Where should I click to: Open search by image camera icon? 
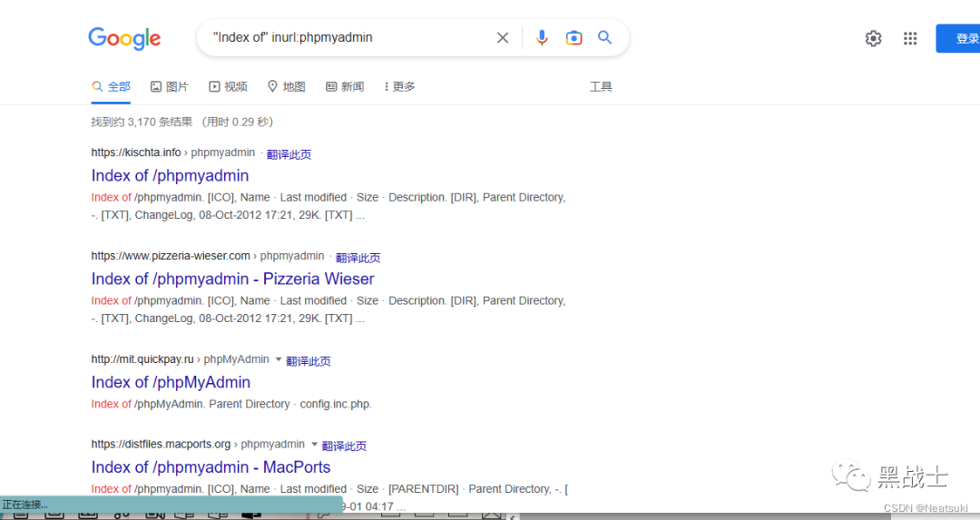click(573, 37)
